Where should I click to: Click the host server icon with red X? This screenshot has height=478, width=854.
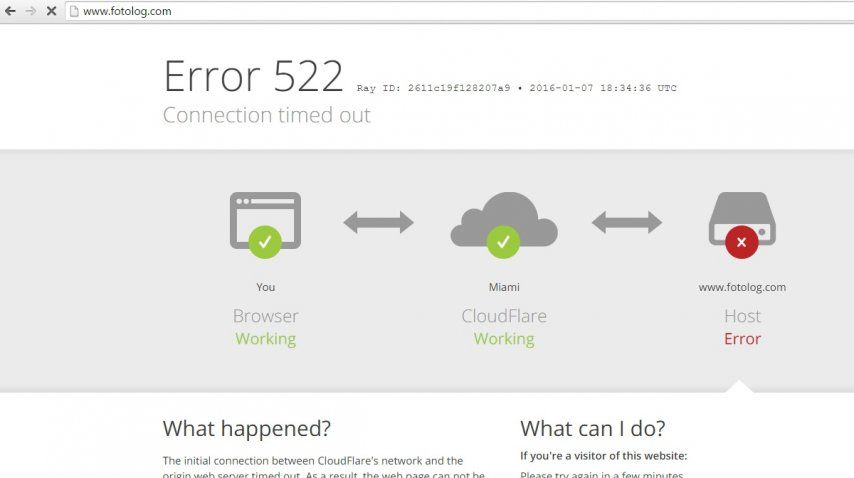pos(742,224)
